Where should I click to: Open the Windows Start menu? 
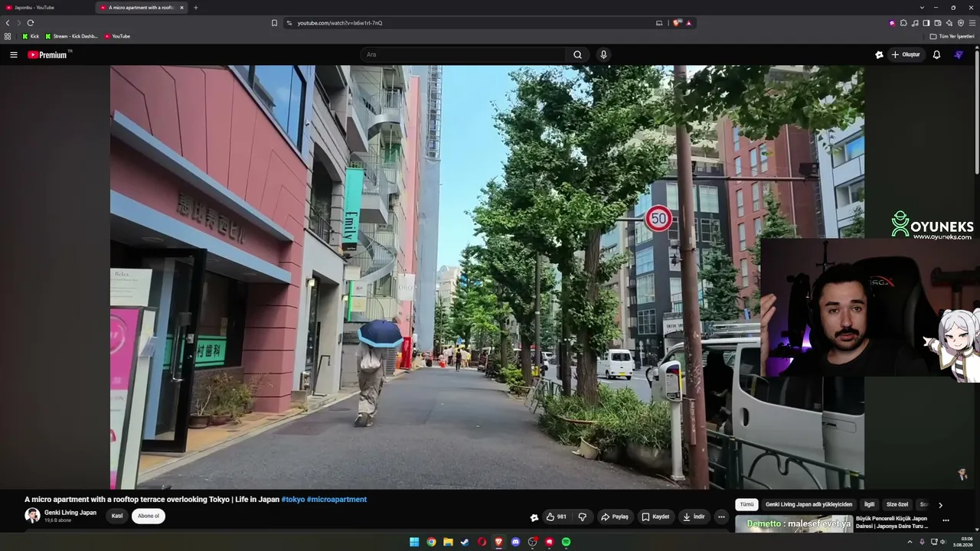click(414, 542)
